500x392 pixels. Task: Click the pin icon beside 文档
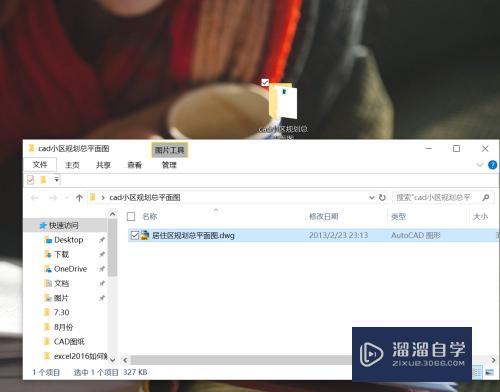click(x=102, y=283)
